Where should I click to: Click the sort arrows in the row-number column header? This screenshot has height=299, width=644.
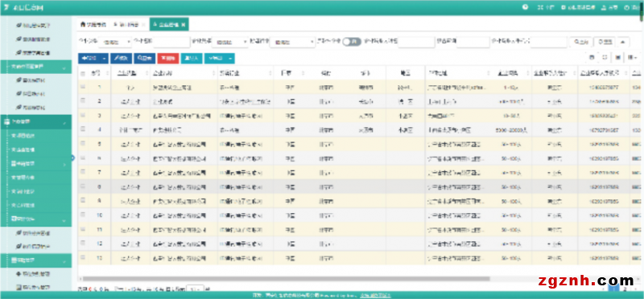(x=108, y=73)
